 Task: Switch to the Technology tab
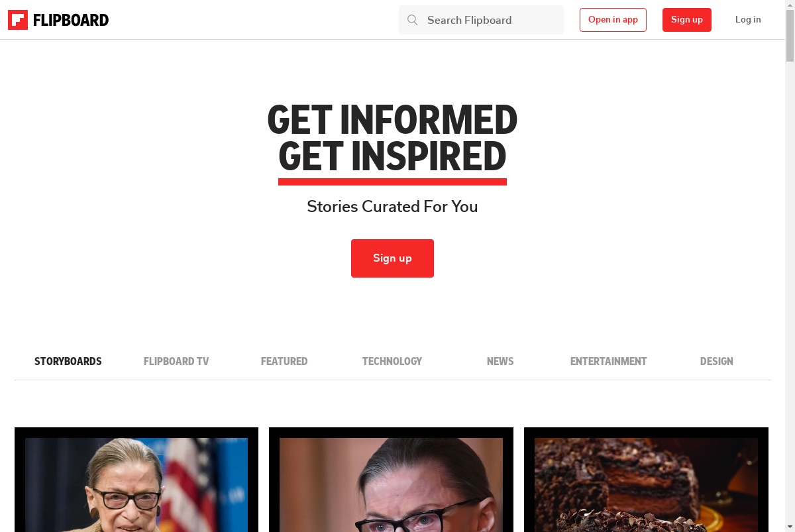[392, 361]
